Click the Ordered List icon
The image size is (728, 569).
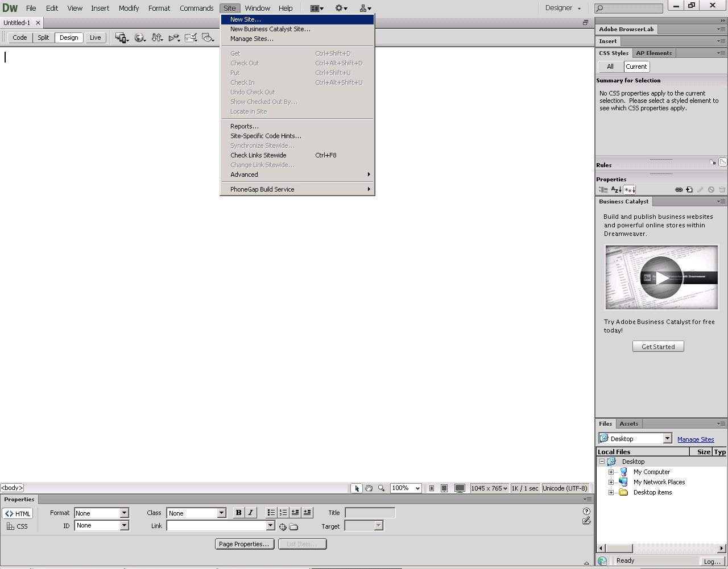[283, 513]
